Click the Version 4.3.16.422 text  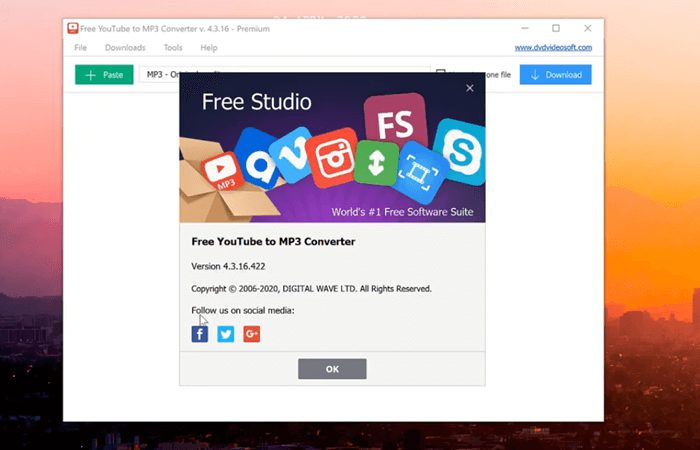click(228, 266)
